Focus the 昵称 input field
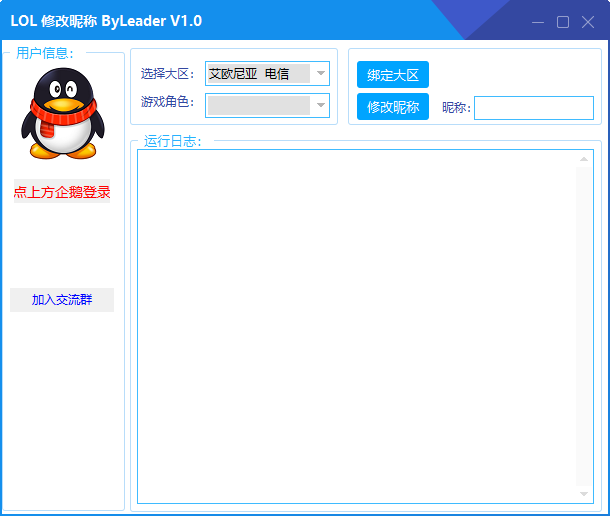 pos(534,108)
